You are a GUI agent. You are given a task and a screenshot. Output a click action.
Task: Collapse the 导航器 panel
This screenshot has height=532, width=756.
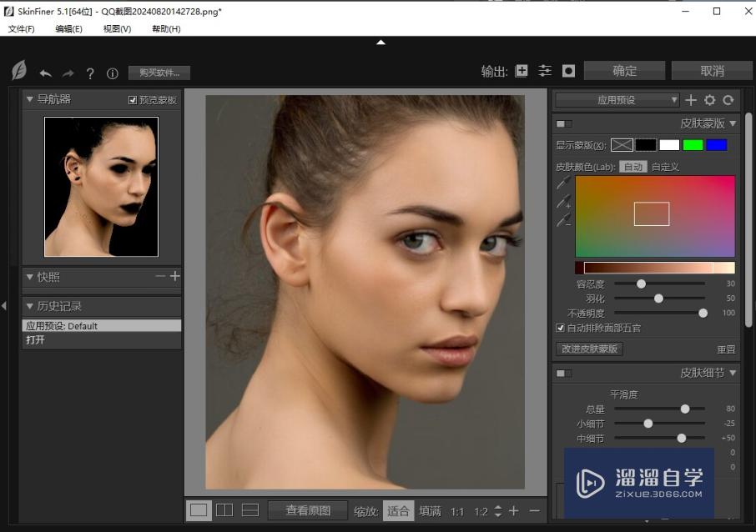point(30,99)
